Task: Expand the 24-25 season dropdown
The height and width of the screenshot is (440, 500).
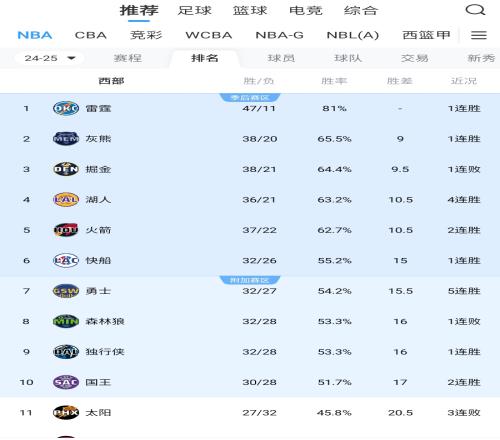Action: [49, 58]
